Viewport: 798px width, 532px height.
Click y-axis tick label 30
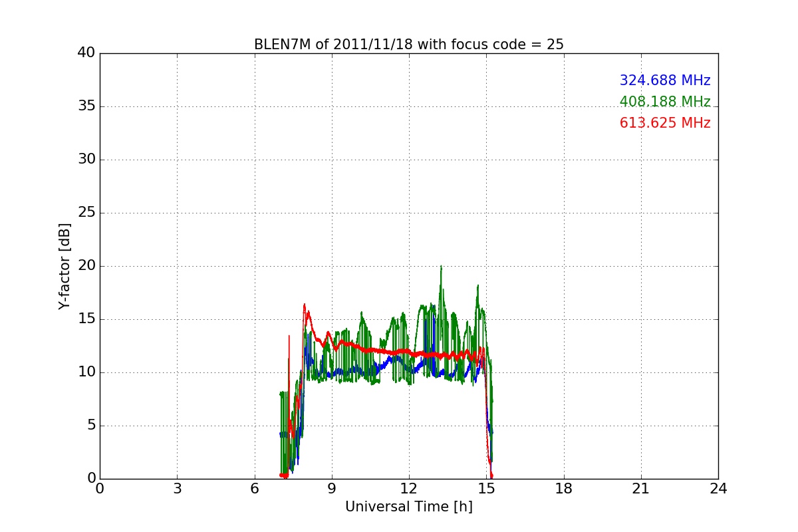[x=86, y=159]
